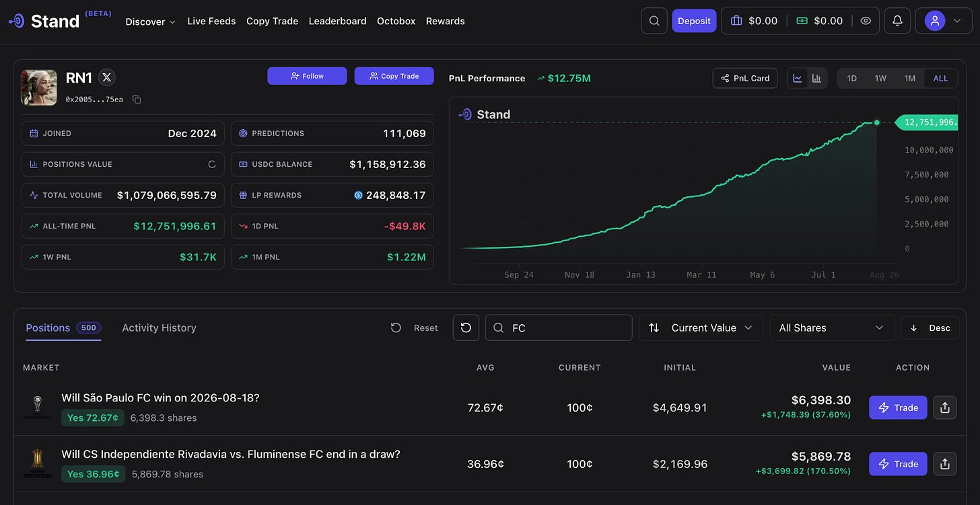Click the RN1 profile picture
980x505 pixels.
point(39,87)
